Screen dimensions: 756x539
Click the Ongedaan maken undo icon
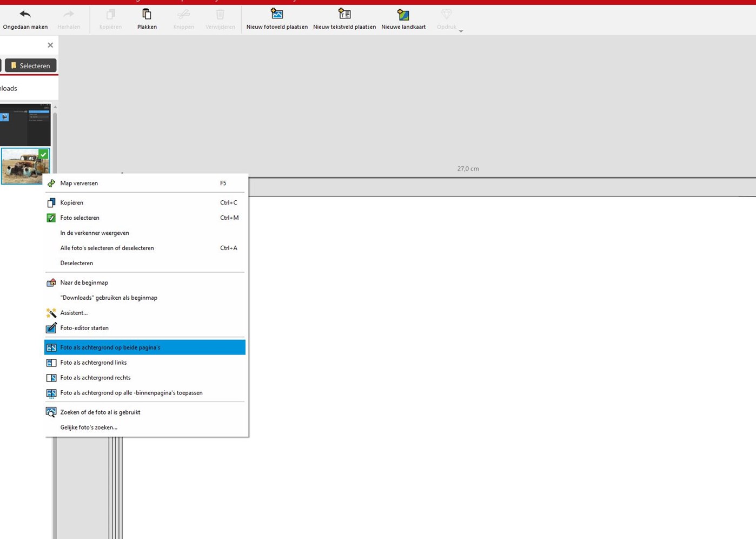pyautogui.click(x=25, y=15)
